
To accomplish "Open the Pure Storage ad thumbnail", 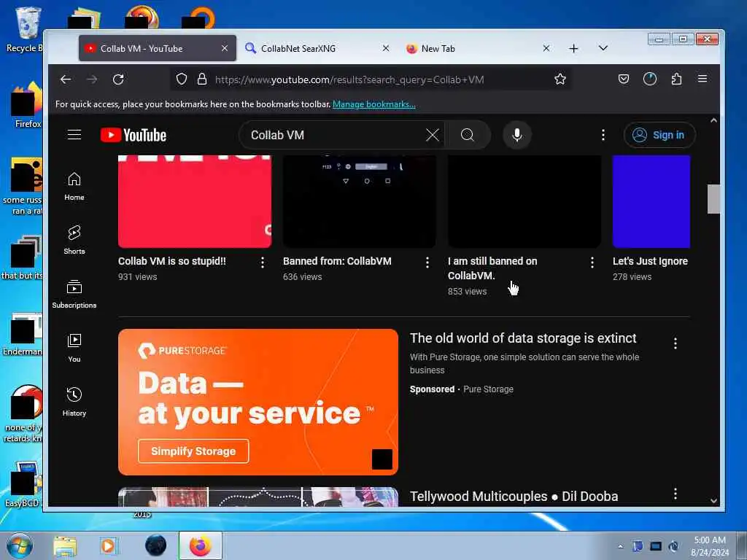I will tap(258, 402).
